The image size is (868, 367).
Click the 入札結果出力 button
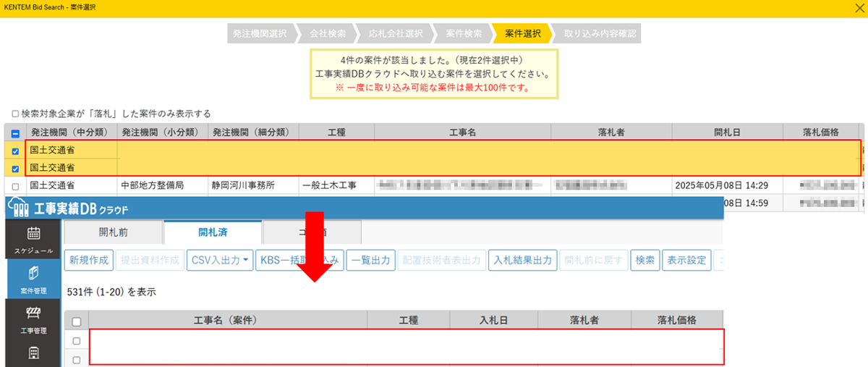click(x=522, y=261)
